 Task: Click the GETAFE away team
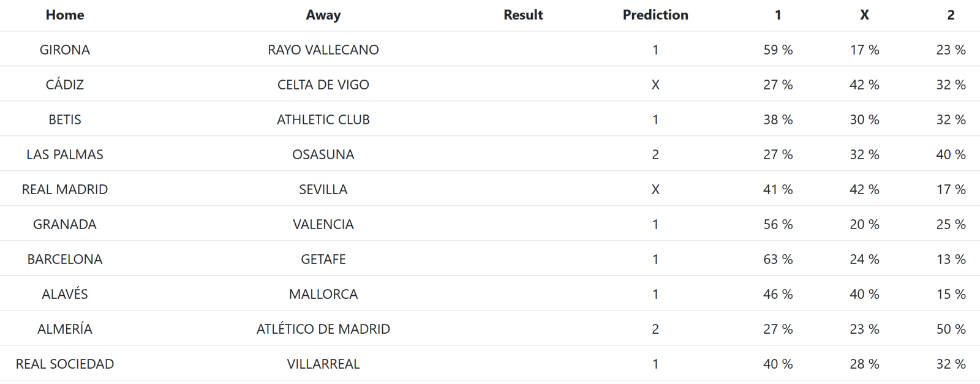(x=323, y=259)
